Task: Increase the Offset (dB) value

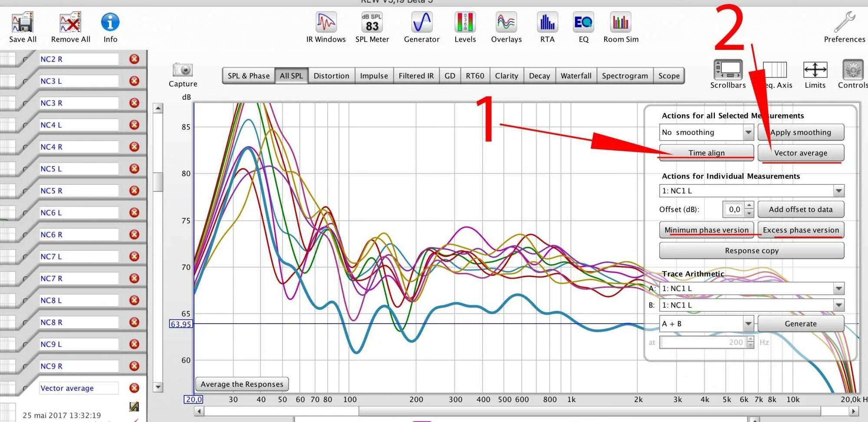Action: pyautogui.click(x=749, y=206)
